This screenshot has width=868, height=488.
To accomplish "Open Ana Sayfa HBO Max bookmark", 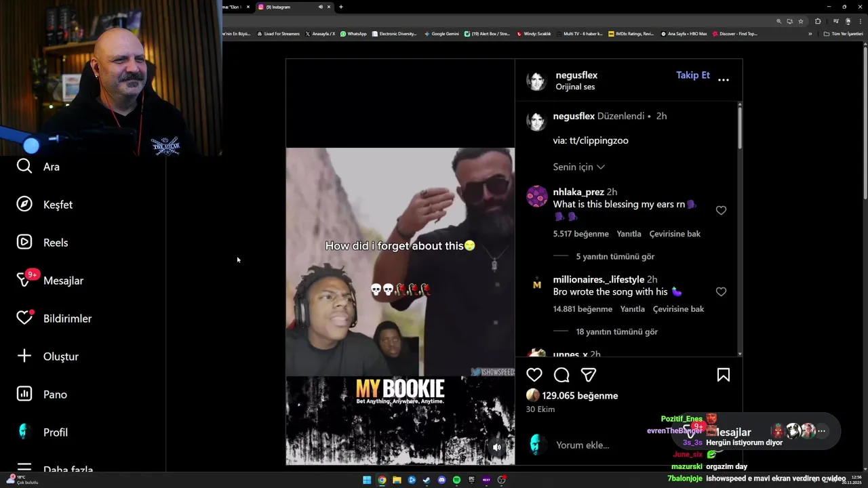I will [x=684, y=34].
